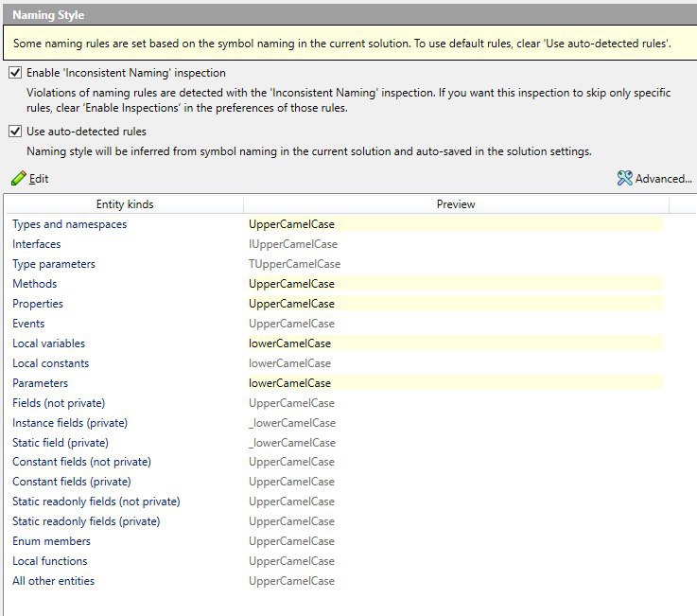Select the Interfaces entity row
This screenshot has height=616, width=697.
37,244
